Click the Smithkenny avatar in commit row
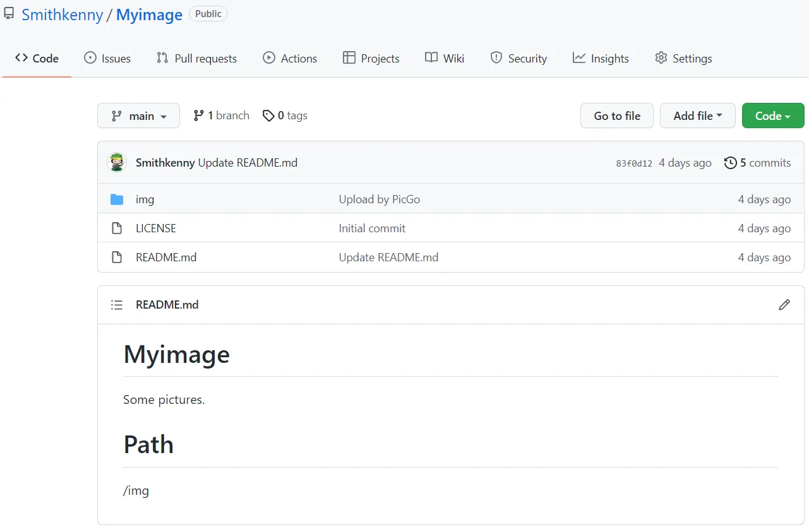The image size is (809, 532). [117, 163]
